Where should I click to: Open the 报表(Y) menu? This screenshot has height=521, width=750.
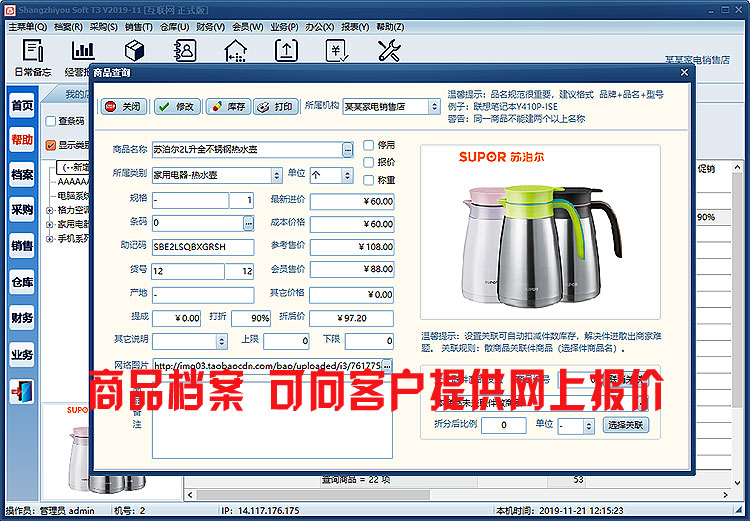[355, 27]
